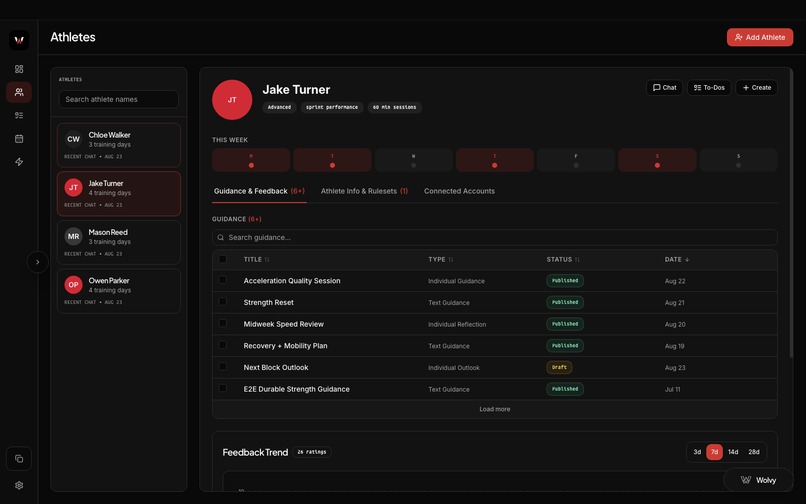Viewport: 806px width, 504px height.
Task: Open the to-do list sidebar icon
Action: [x=19, y=115]
